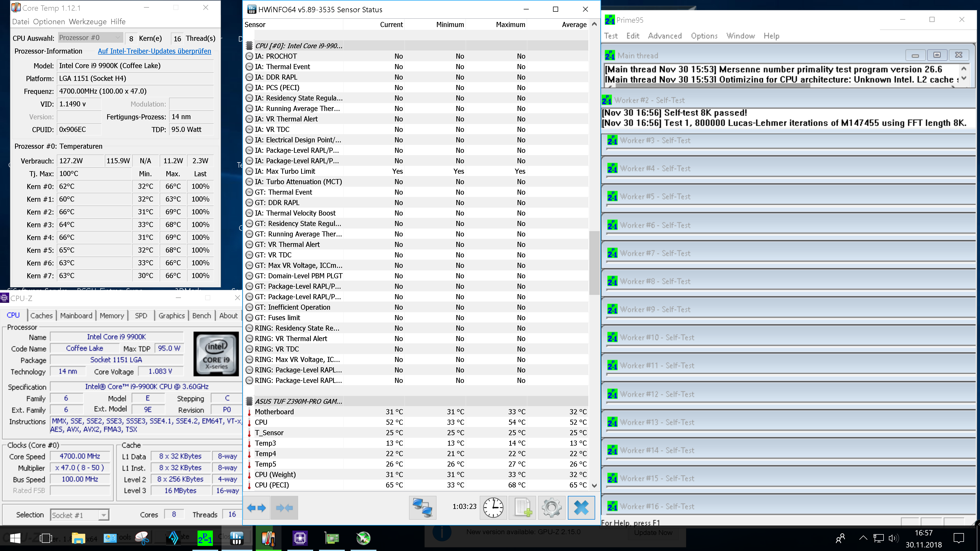Switch to Core Temp via thermometer taskbar icon
This screenshot has height=551, width=980.
[x=268, y=538]
